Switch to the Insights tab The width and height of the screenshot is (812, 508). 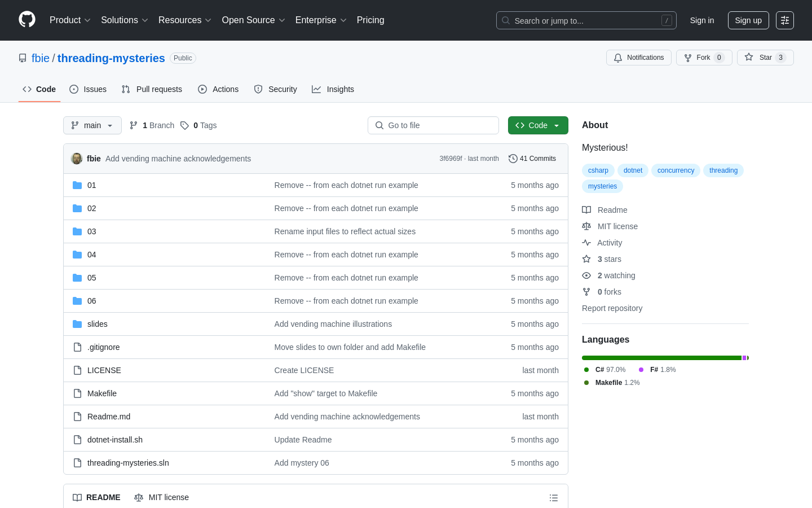click(x=333, y=89)
